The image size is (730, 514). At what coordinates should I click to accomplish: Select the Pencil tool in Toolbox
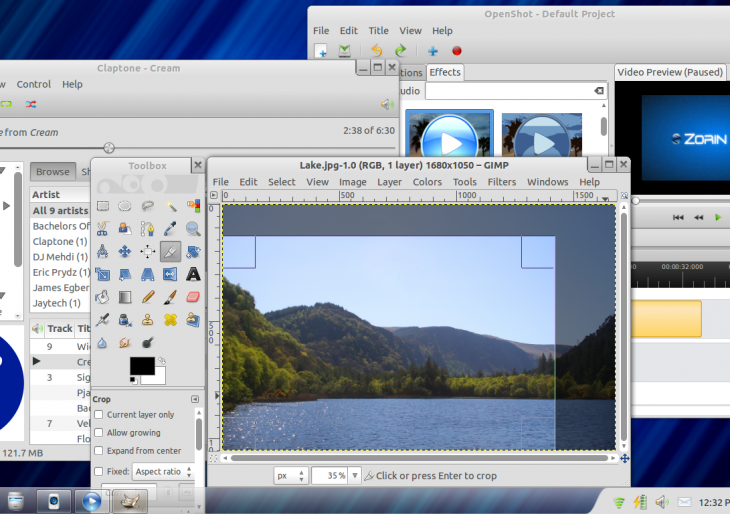click(x=148, y=297)
